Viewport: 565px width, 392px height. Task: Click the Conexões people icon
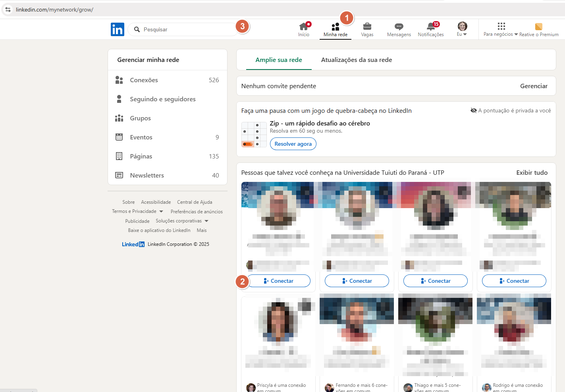click(x=119, y=80)
